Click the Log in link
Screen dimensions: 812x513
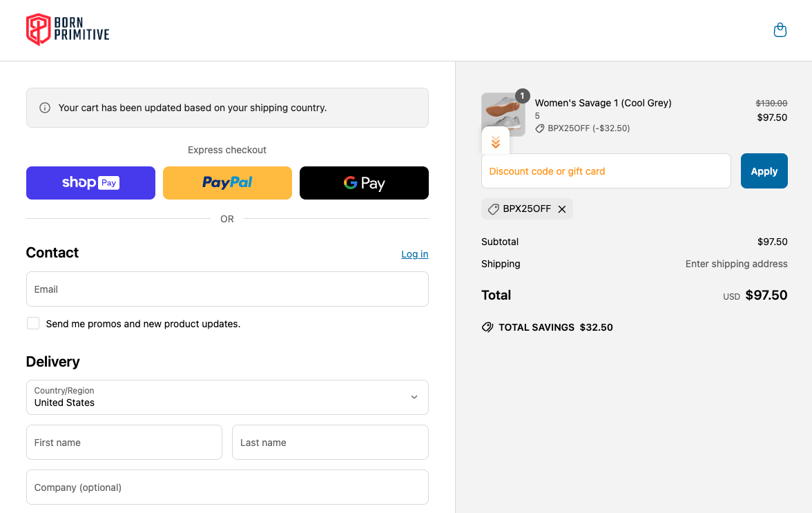(414, 254)
